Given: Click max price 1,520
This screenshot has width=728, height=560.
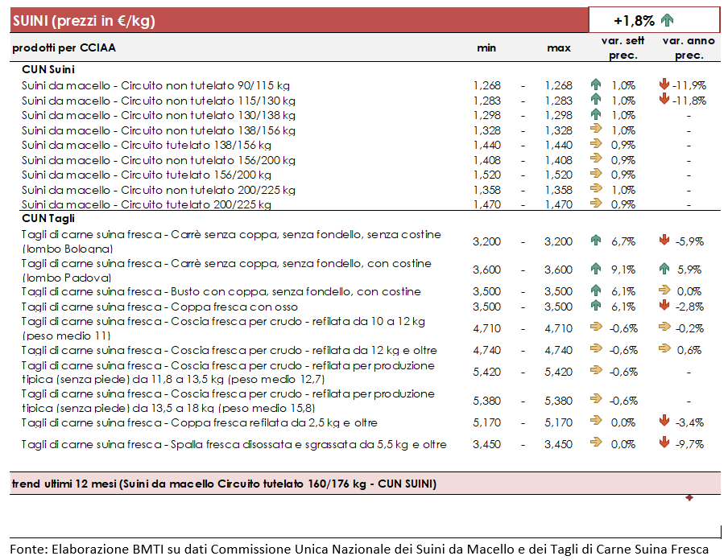Looking at the screenshot, I should (559, 175).
